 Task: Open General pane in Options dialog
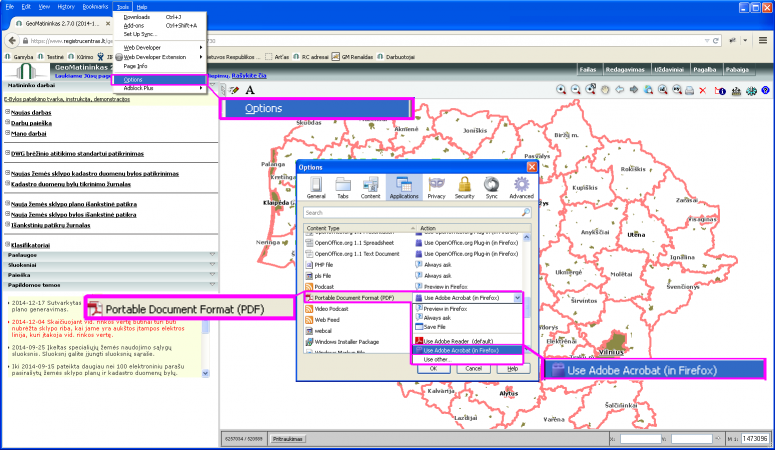(316, 187)
